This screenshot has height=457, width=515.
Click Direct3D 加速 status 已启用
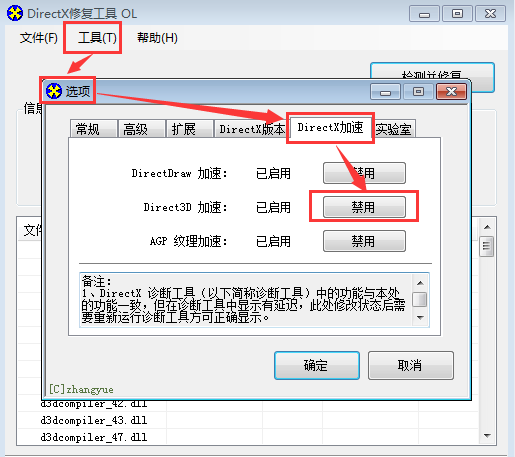click(x=273, y=207)
